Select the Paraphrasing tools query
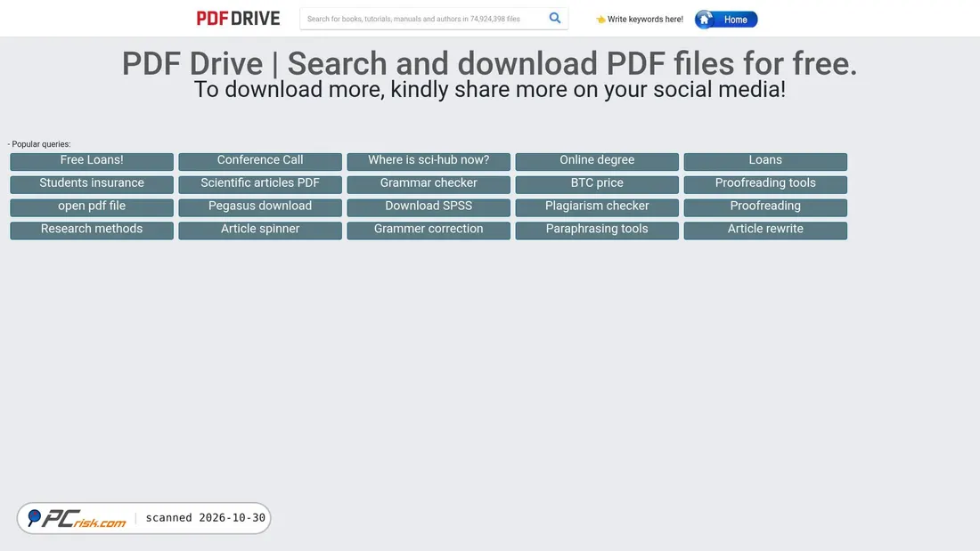This screenshot has width=980, height=551. (597, 231)
